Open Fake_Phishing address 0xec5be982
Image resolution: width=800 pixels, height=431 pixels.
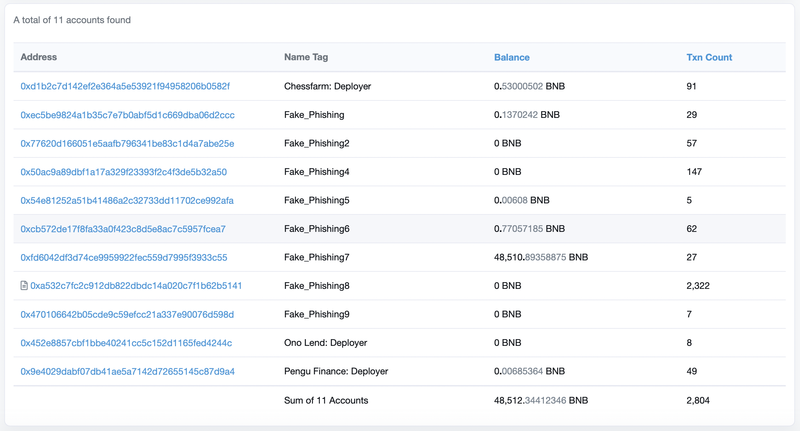(x=127, y=115)
